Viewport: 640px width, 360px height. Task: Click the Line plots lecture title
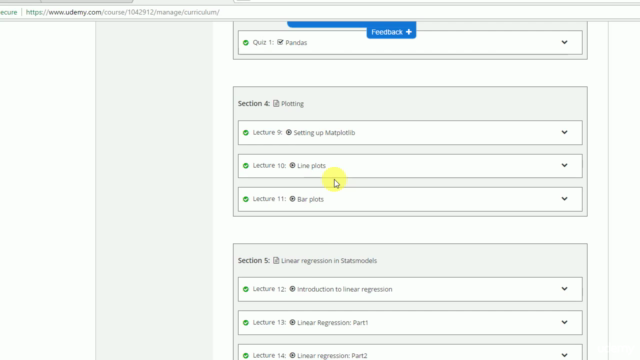(x=311, y=166)
